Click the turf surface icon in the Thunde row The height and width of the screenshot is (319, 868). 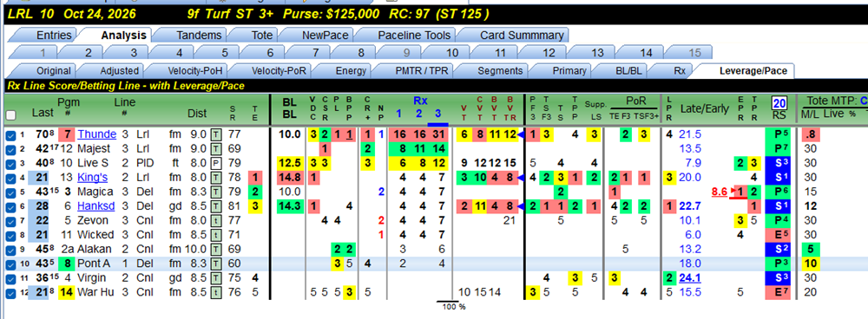click(x=217, y=134)
